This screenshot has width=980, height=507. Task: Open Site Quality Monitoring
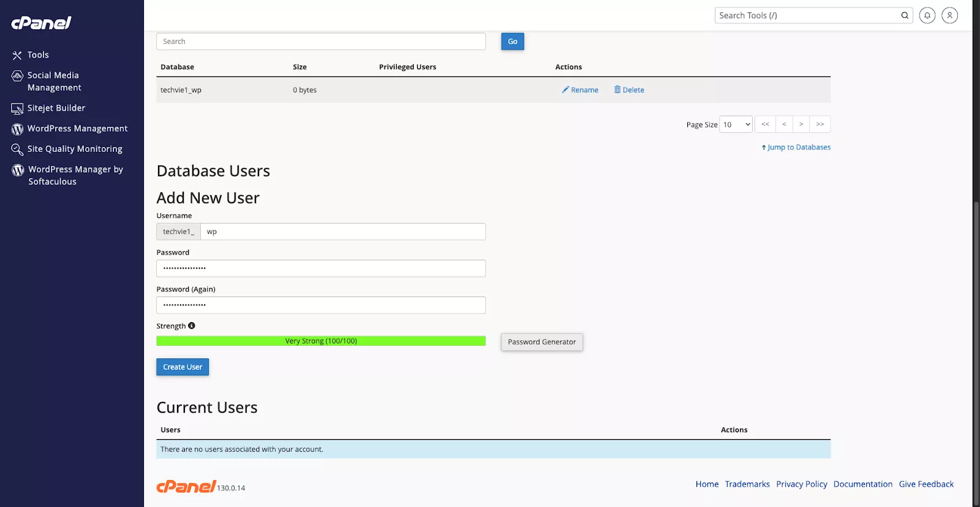click(x=74, y=149)
